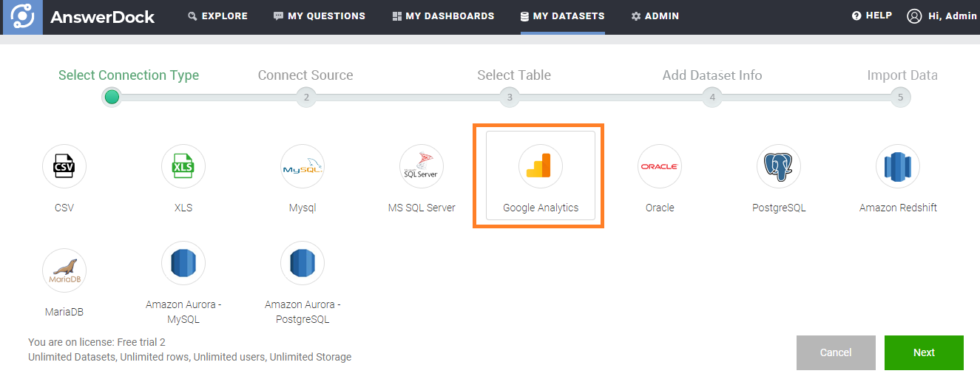
Task: Click the license Free trial 2 text
Action: [97, 342]
